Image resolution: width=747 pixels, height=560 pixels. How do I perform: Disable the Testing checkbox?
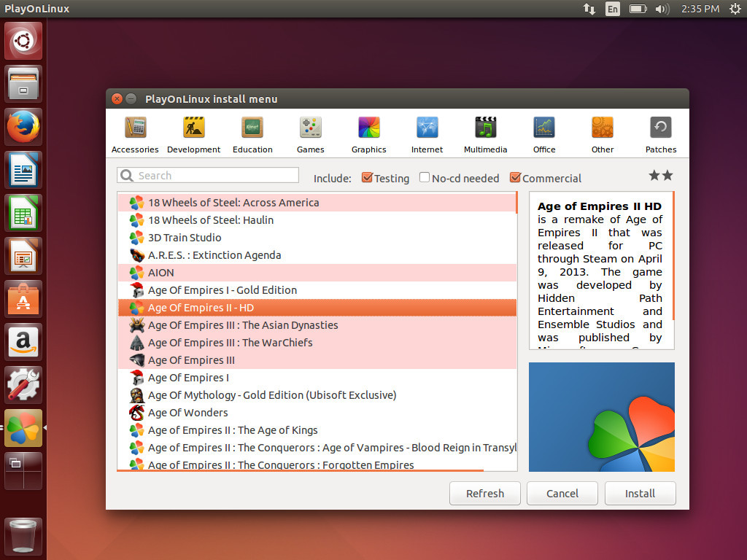tap(368, 178)
